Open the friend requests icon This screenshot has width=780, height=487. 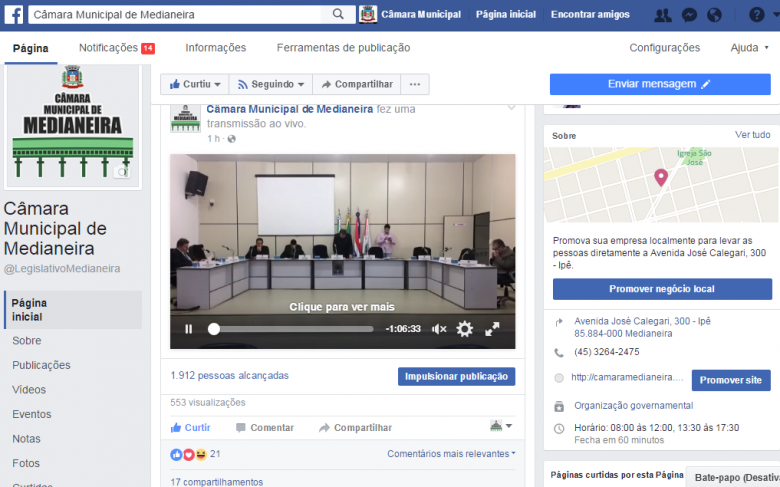[663, 15]
